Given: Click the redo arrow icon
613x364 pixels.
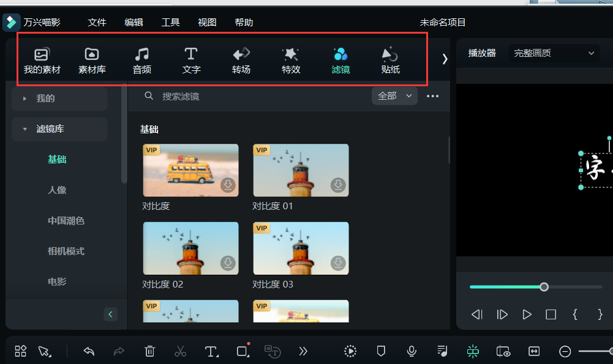Looking at the screenshot, I should pyautogui.click(x=119, y=351).
